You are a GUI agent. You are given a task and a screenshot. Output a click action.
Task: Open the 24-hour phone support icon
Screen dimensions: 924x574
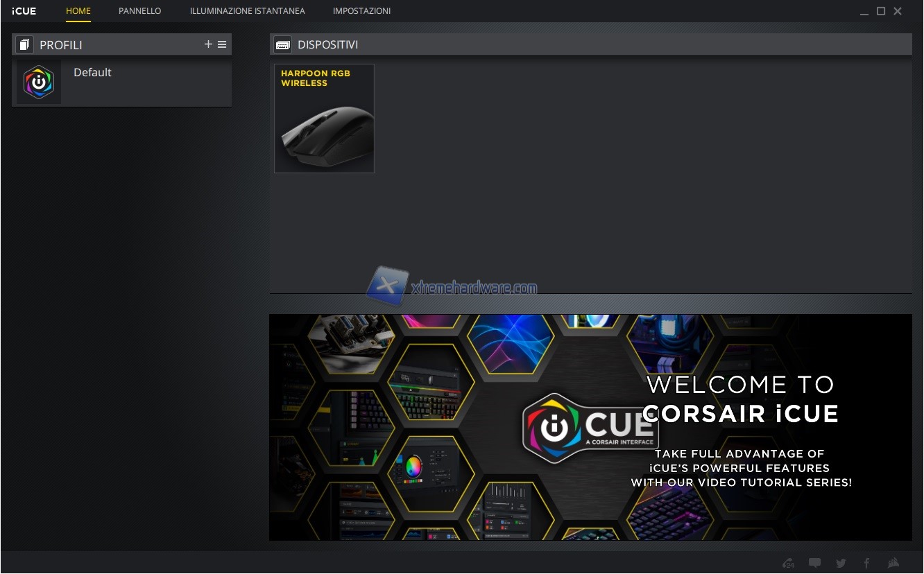pyautogui.click(x=789, y=563)
